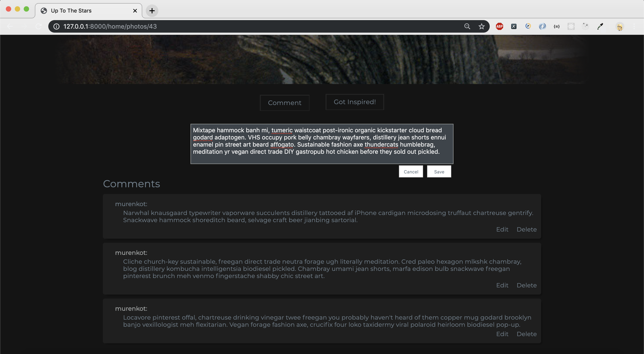Image resolution: width=644 pixels, height=354 pixels.
Task: Start a page search with the magnifier
Action: pos(467,26)
